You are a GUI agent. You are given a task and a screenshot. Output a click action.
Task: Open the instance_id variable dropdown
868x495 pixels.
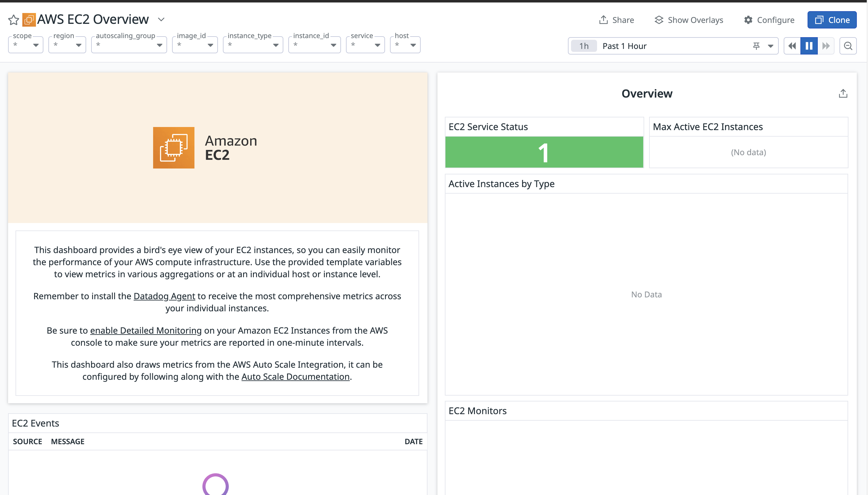[x=314, y=45]
